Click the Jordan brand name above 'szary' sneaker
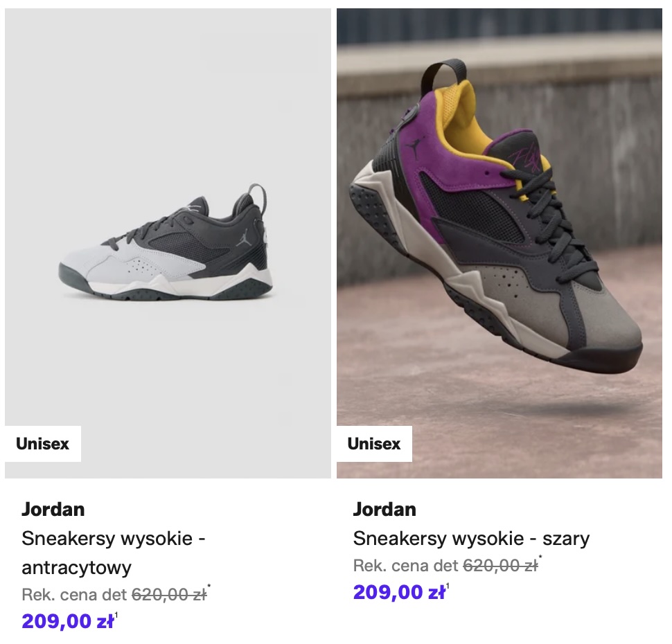Viewport: 672px width, 644px height. 384,509
